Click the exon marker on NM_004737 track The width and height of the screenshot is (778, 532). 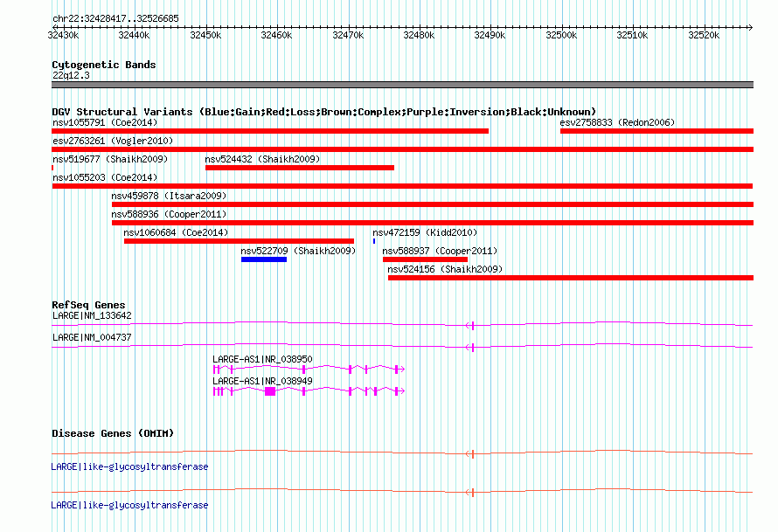click(x=473, y=347)
